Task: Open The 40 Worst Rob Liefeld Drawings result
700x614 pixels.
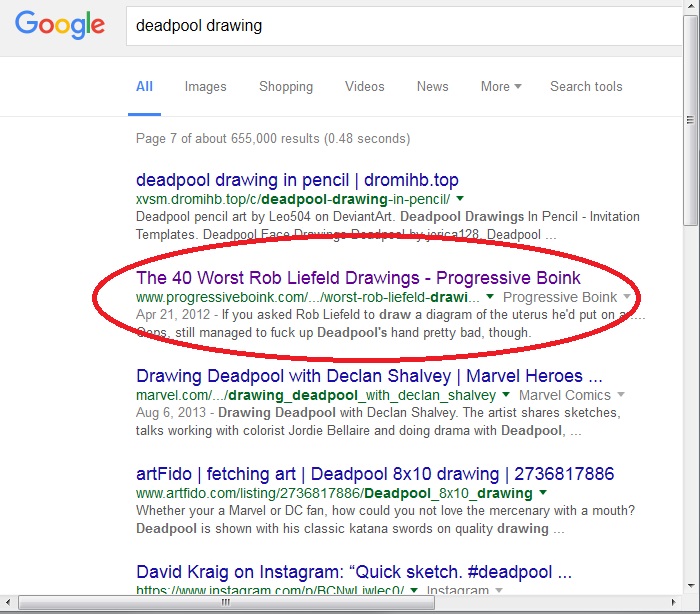Action: tap(358, 277)
